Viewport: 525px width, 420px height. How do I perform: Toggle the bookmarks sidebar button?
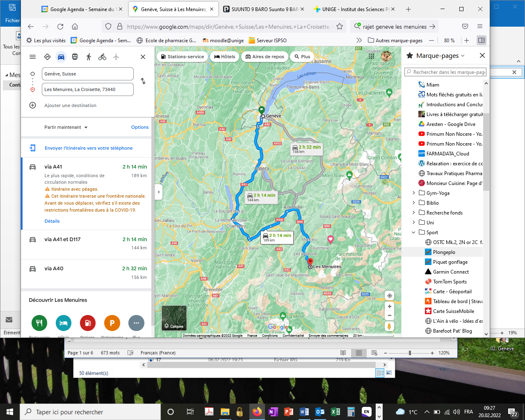tap(482, 40)
